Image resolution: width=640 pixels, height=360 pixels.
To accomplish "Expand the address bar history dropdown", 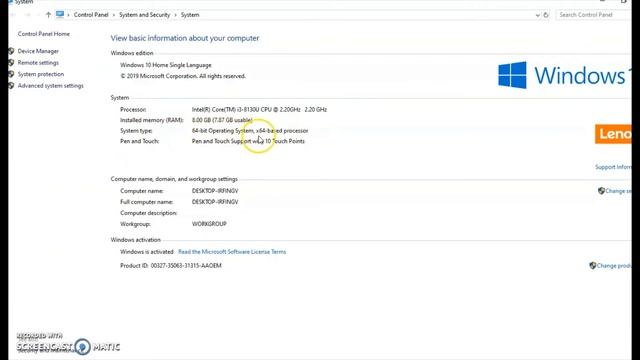I will coord(537,15).
